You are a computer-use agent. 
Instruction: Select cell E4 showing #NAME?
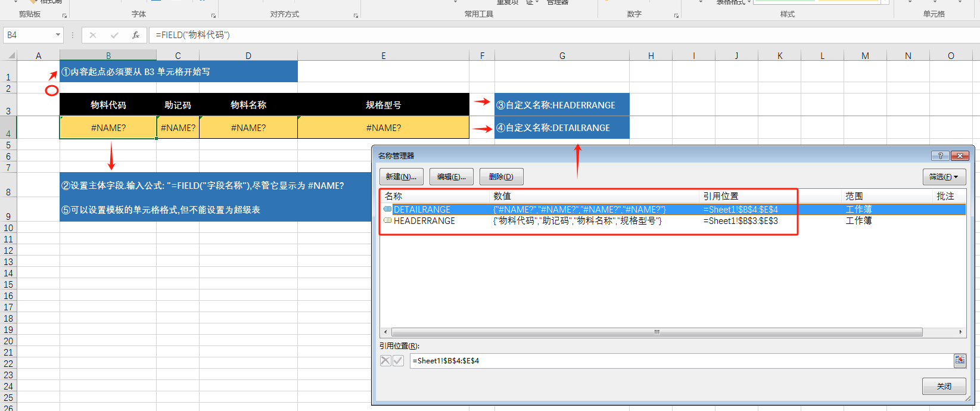point(383,127)
